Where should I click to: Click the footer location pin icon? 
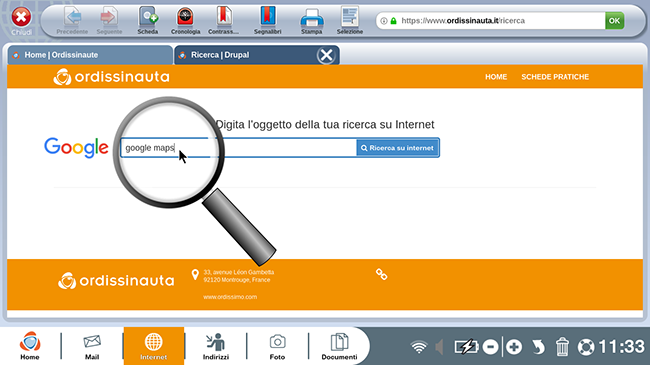(x=195, y=275)
